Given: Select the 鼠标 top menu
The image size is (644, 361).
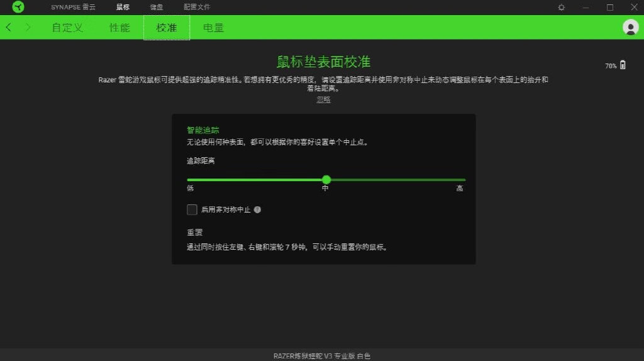Looking at the screenshot, I should pos(123,7).
